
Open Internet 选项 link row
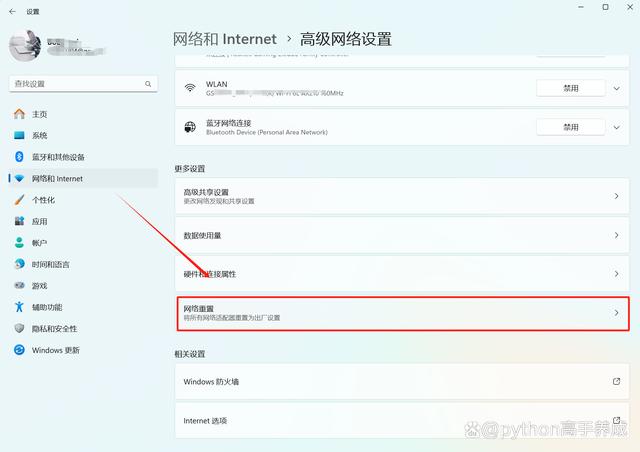coord(402,421)
